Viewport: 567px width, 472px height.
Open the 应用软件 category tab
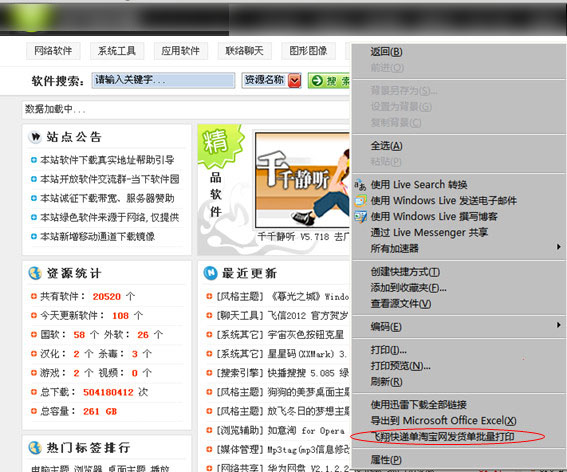pyautogui.click(x=180, y=51)
